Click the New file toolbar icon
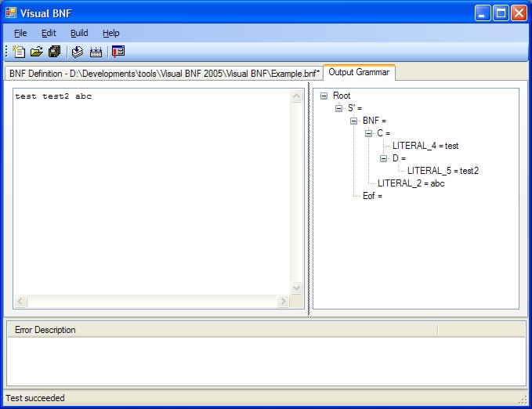This screenshot has height=409, width=532. (x=20, y=52)
